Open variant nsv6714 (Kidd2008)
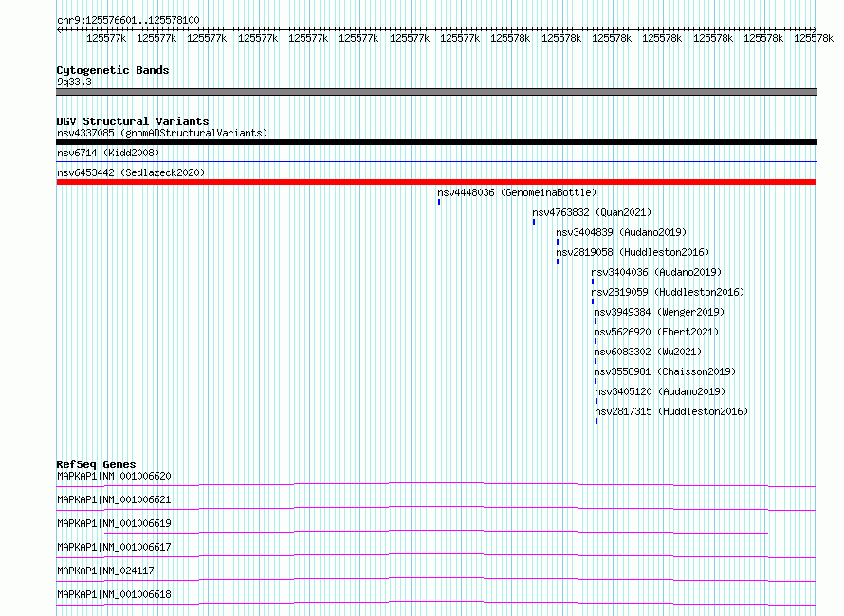The height and width of the screenshot is (616, 844). click(108, 153)
